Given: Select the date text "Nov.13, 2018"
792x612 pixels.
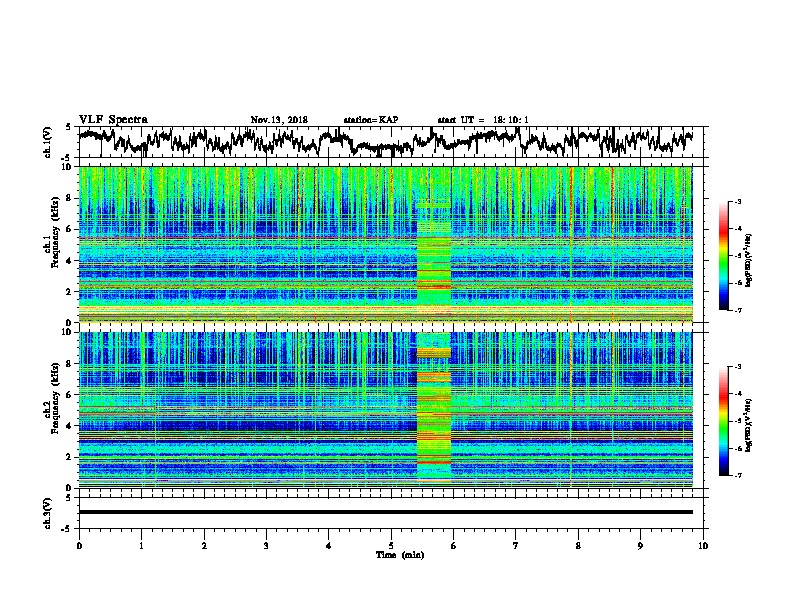Looking at the screenshot, I should pyautogui.click(x=279, y=120).
